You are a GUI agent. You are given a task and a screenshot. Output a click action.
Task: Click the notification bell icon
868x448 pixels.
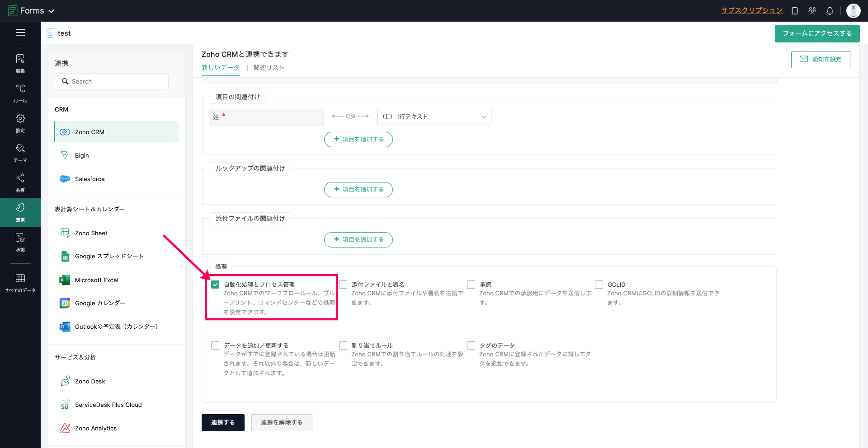click(830, 11)
